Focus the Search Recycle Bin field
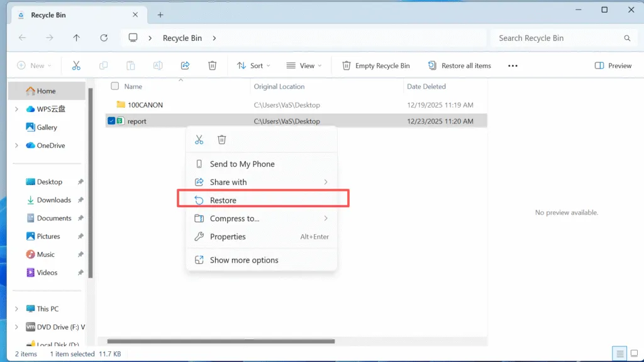Image resolution: width=644 pixels, height=362 pixels. tap(557, 38)
